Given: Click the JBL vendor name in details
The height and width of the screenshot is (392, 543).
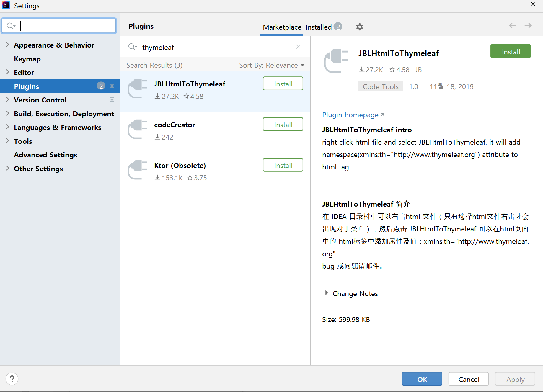Looking at the screenshot, I should click(x=420, y=70).
